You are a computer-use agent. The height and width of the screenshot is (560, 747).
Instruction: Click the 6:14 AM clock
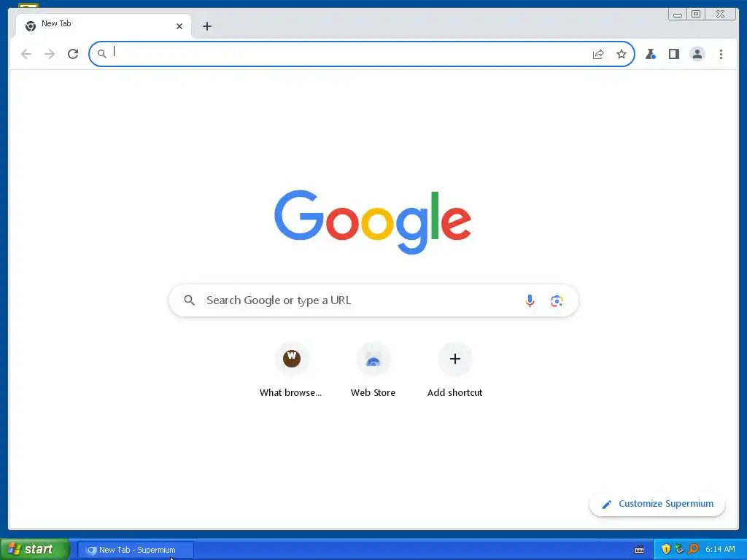click(720, 549)
